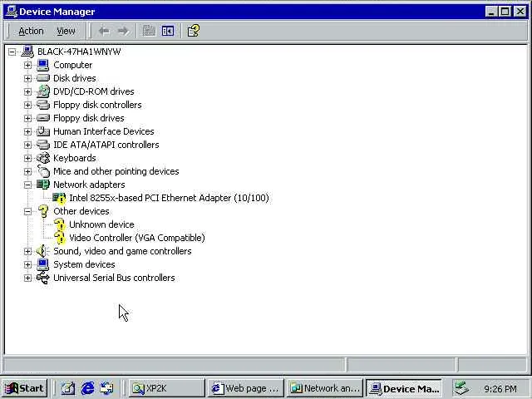Viewport: 532px width, 399px height.
Task: Click the system tray hardware icon
Action: coord(462,388)
